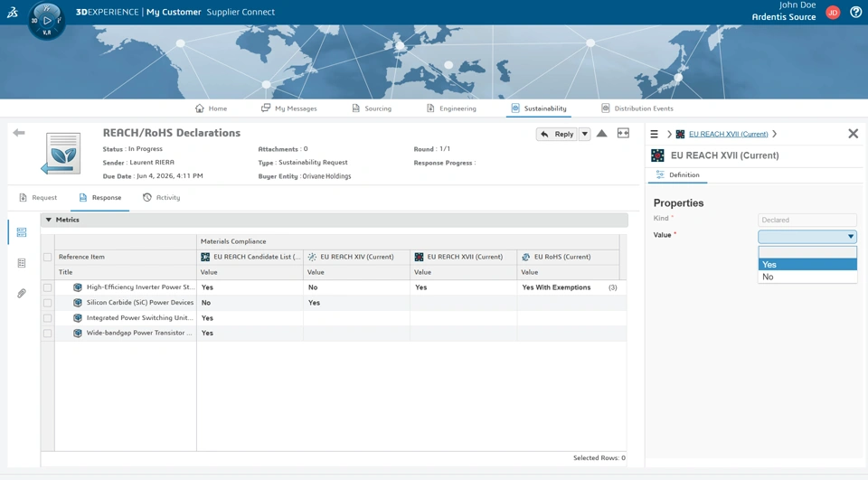Click the EU RoHS (Current) column icon
The image size is (868, 480).
(x=526, y=257)
